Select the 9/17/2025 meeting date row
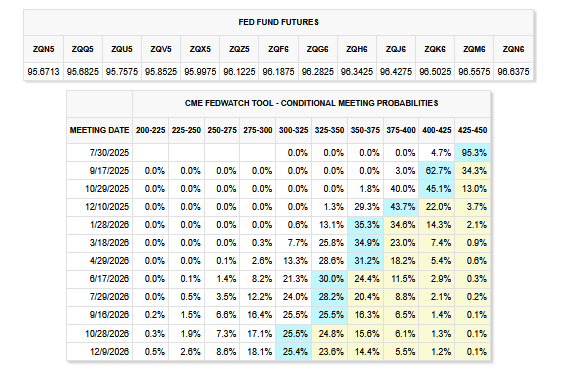 [x=278, y=171]
